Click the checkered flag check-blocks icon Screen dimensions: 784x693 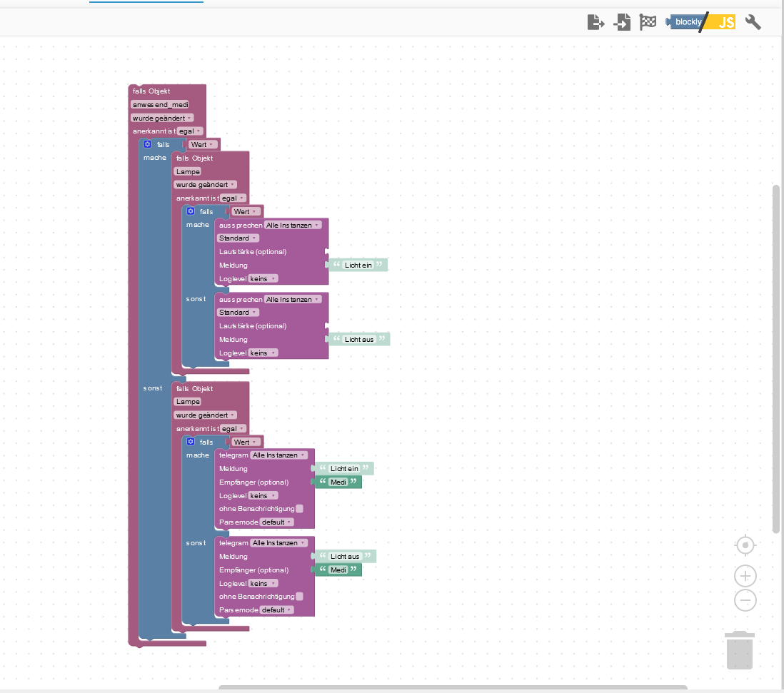coord(648,22)
